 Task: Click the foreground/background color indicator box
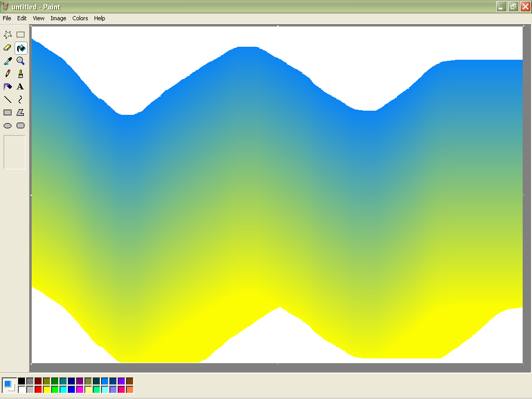[9, 385]
